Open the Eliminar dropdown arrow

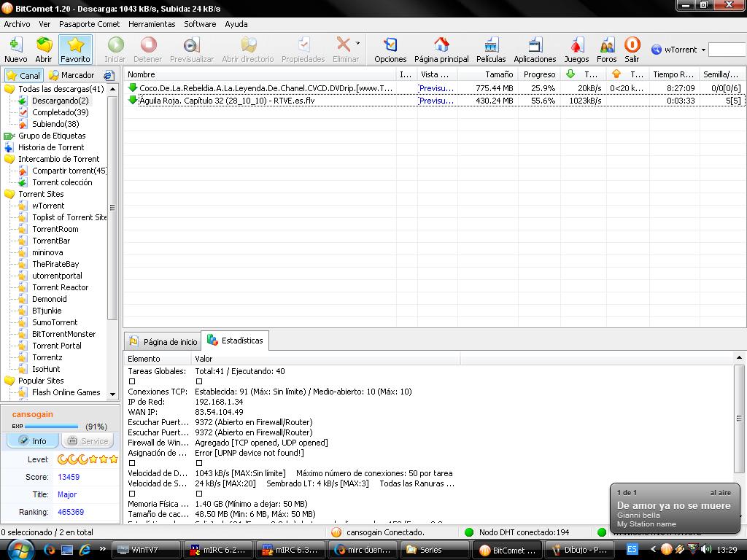(357, 43)
